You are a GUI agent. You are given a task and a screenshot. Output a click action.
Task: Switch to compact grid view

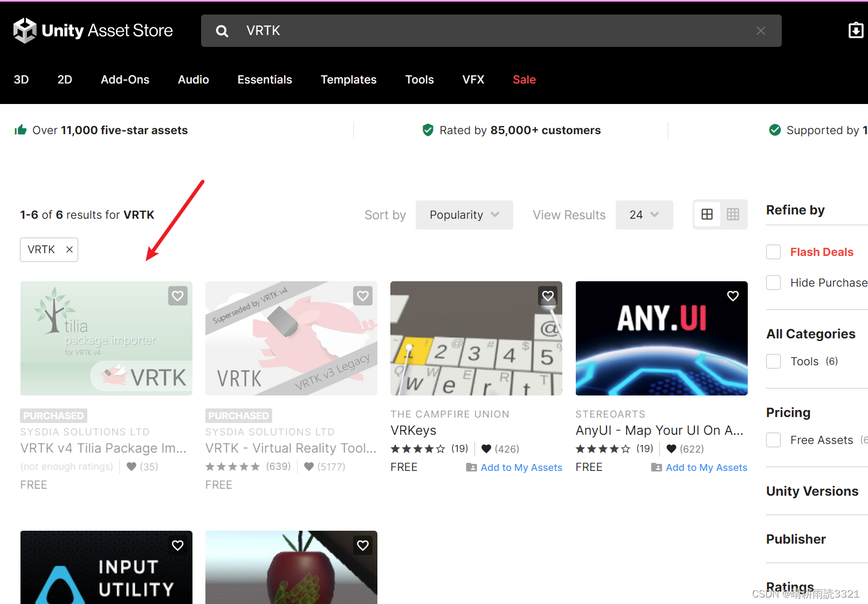click(733, 214)
